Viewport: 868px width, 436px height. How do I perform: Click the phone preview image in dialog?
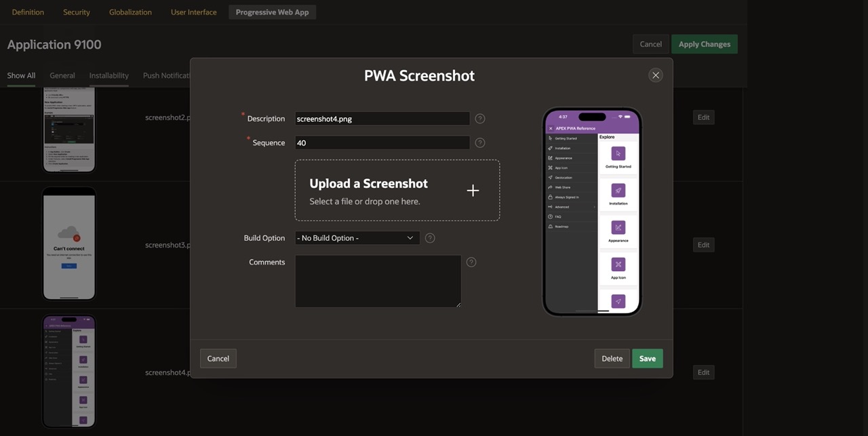592,212
